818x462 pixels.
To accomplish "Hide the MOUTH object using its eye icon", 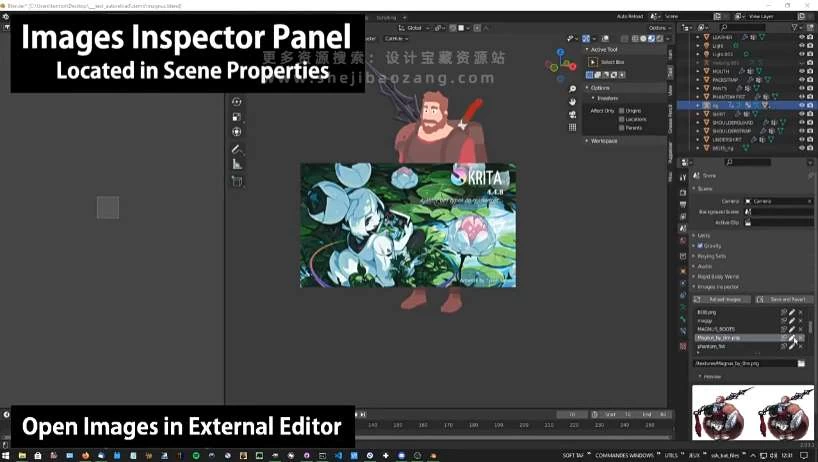I will pos(801,71).
